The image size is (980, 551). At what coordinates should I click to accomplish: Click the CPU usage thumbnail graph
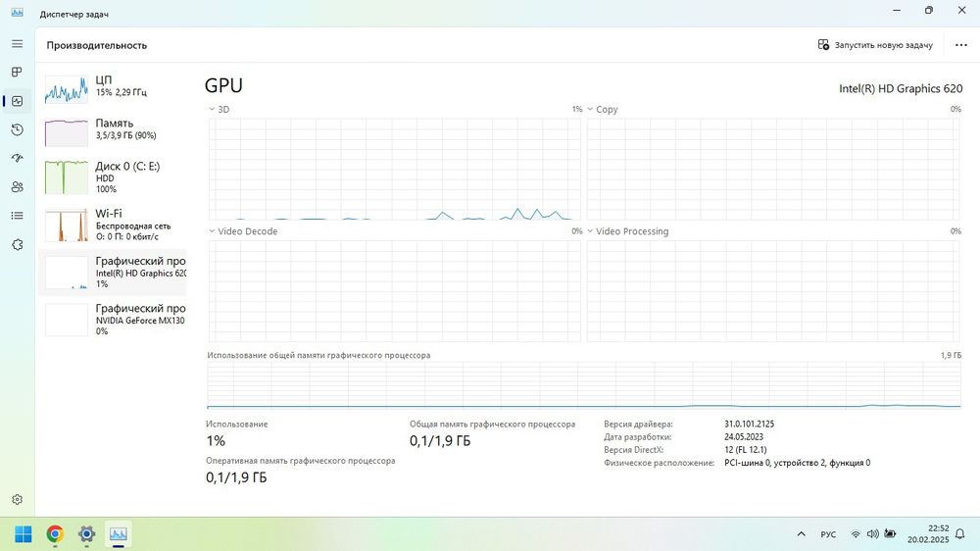(x=67, y=89)
